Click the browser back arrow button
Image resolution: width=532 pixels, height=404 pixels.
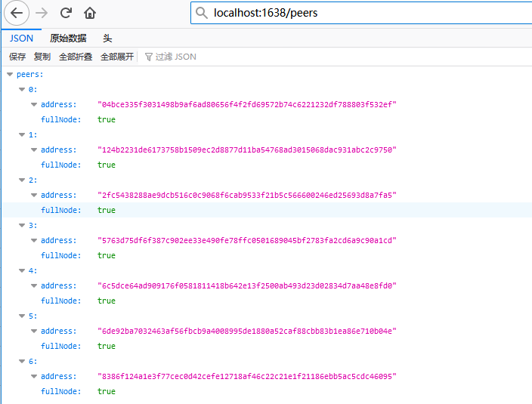click(x=18, y=13)
